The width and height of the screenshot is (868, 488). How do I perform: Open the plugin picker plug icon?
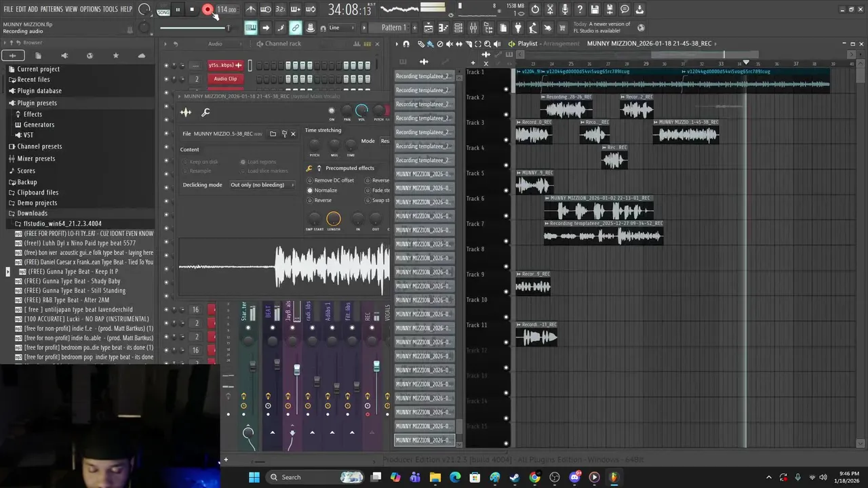pyautogui.click(x=519, y=28)
